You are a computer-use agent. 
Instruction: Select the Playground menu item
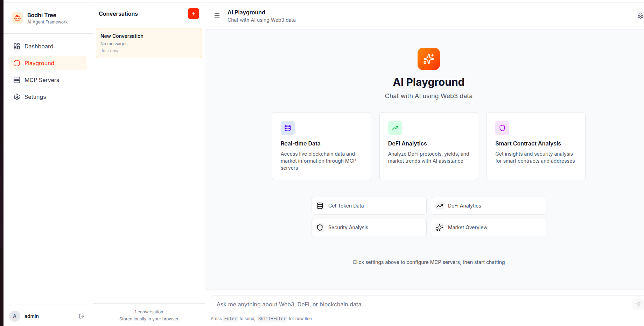(48, 63)
